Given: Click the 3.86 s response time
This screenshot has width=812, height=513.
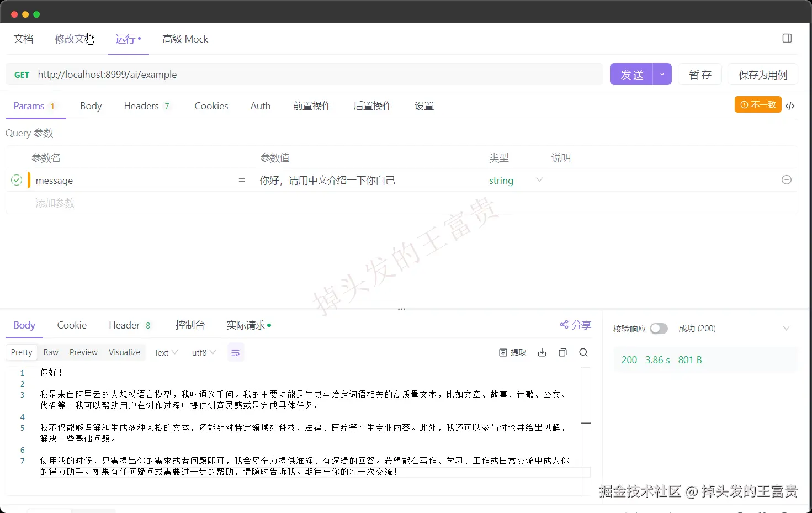Looking at the screenshot, I should pos(657,360).
